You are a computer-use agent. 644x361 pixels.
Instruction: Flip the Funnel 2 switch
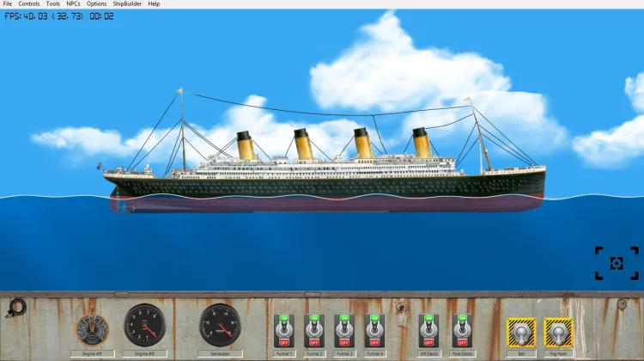click(x=314, y=331)
